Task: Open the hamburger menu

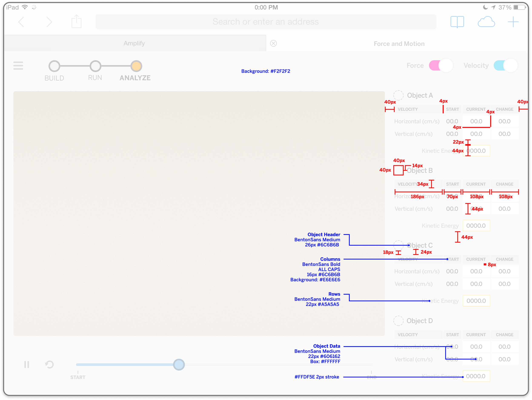Action: click(18, 66)
